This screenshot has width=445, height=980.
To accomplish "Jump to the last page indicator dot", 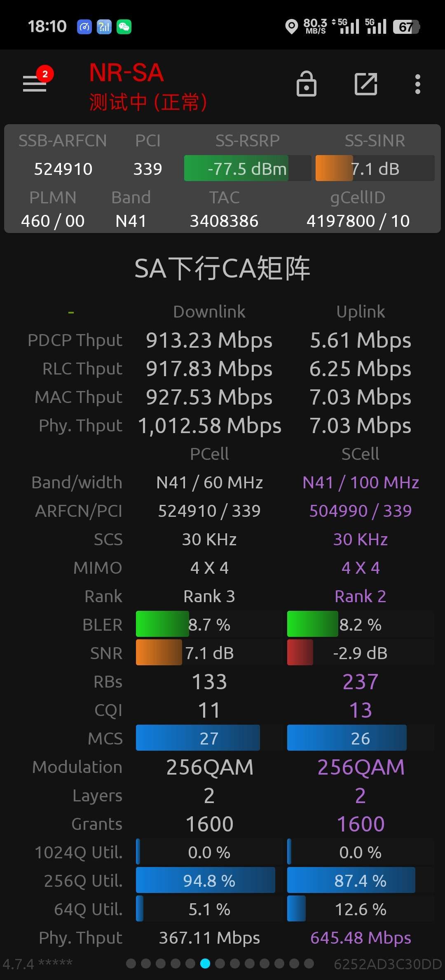I will 309,964.
